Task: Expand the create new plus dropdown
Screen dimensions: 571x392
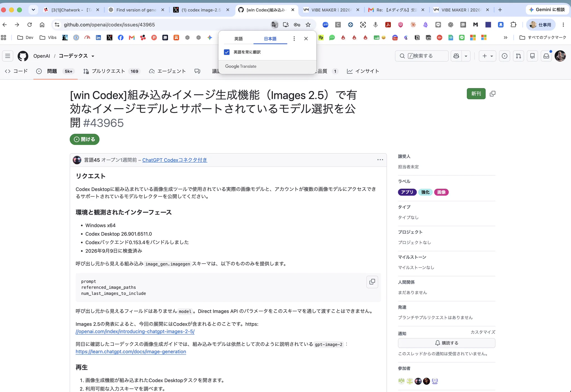Action: [x=487, y=56]
